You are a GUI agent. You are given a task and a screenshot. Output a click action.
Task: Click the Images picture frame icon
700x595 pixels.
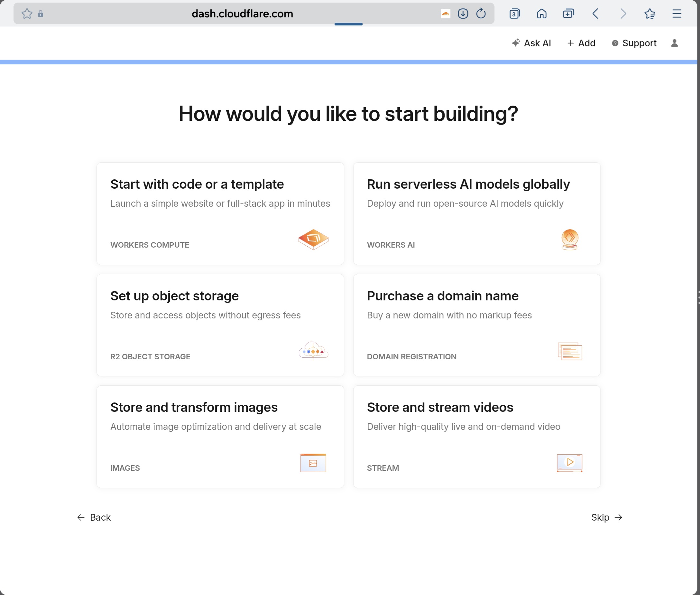coord(313,462)
